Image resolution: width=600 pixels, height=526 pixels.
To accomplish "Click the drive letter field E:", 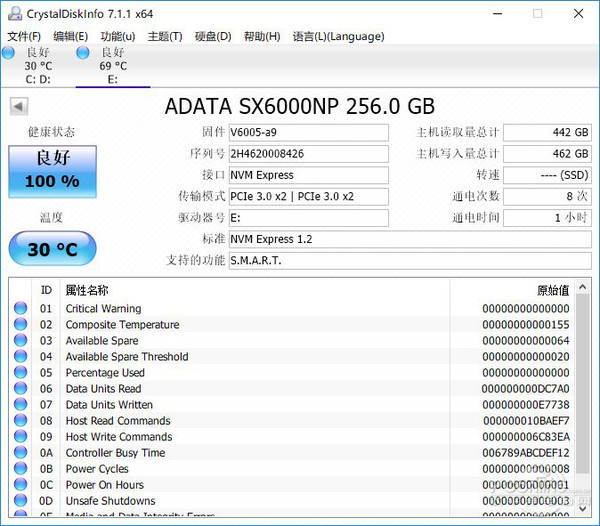I will click(x=308, y=218).
